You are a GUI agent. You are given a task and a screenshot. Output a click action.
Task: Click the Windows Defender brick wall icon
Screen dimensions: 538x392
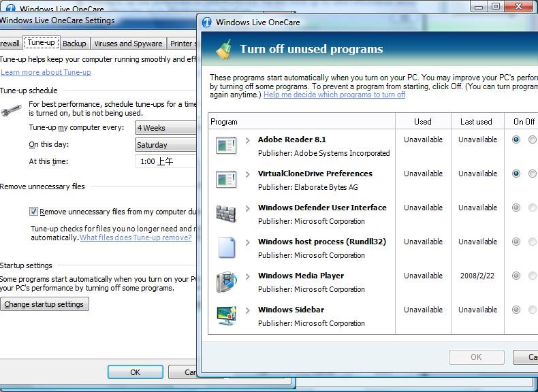(226, 213)
